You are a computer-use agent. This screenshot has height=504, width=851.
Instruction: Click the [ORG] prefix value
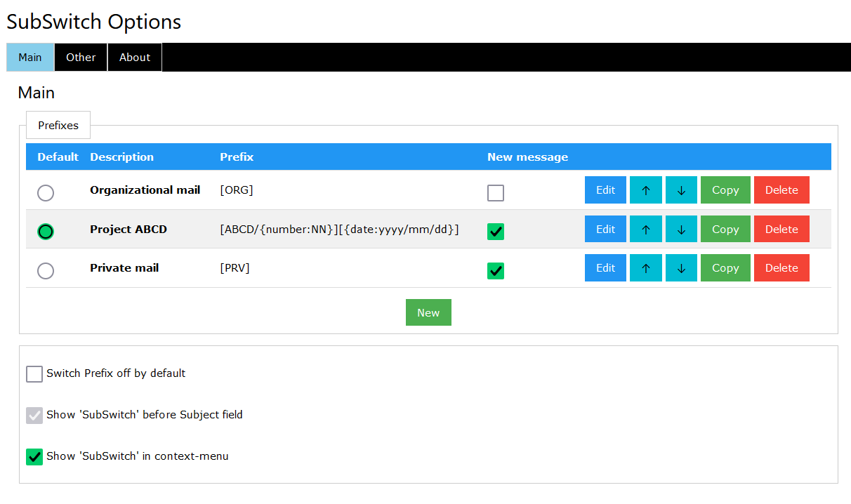pyautogui.click(x=237, y=190)
